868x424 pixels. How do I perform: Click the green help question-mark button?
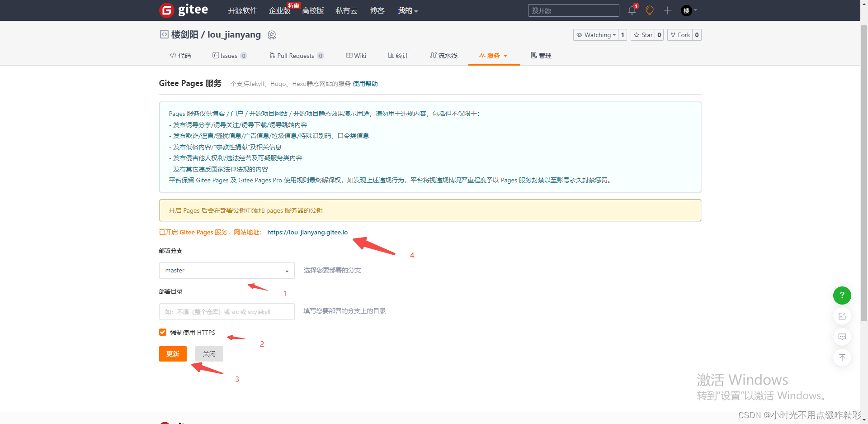click(842, 295)
